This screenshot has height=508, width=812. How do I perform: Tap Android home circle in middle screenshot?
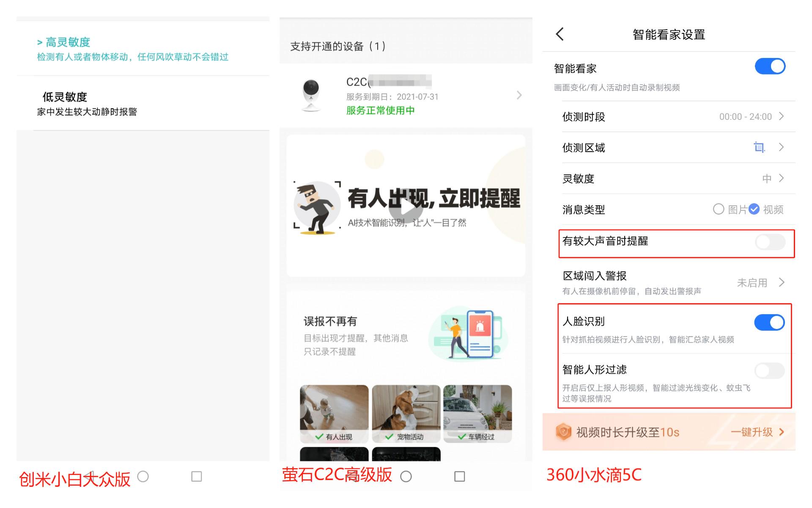click(x=406, y=477)
